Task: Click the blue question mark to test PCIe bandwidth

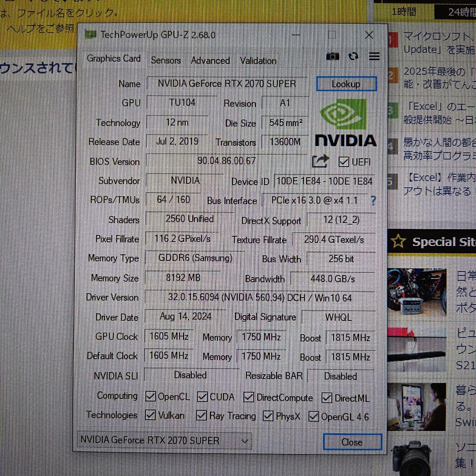Action: tap(373, 201)
